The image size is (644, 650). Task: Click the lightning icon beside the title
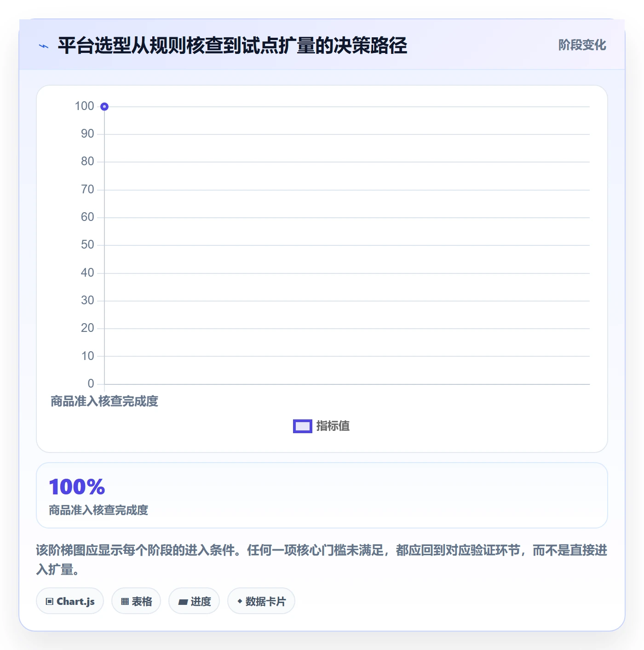pyautogui.click(x=44, y=46)
